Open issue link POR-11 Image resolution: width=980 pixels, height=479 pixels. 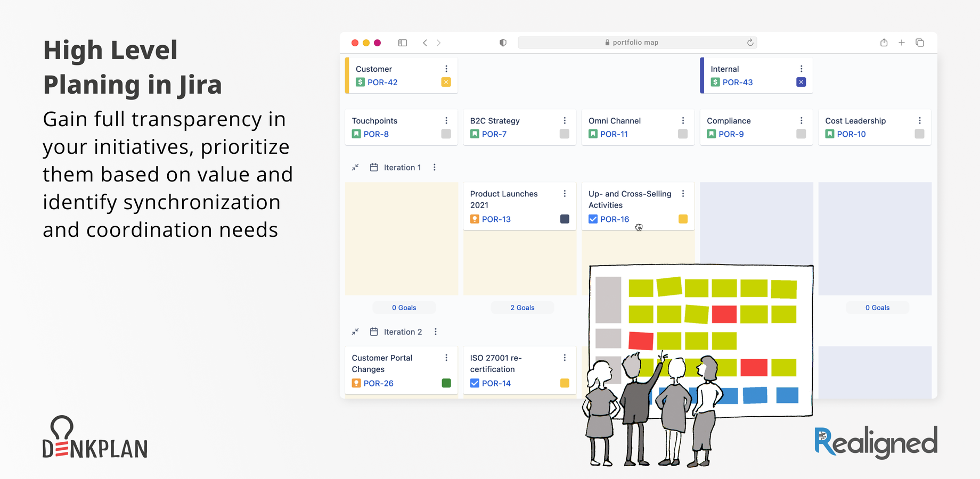pos(614,134)
